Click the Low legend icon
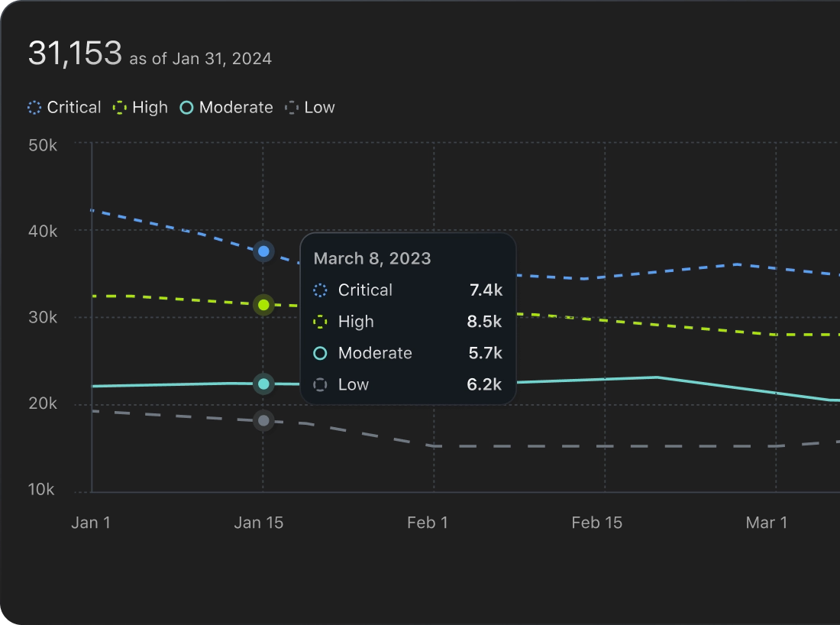This screenshot has height=625, width=840. pyautogui.click(x=291, y=107)
